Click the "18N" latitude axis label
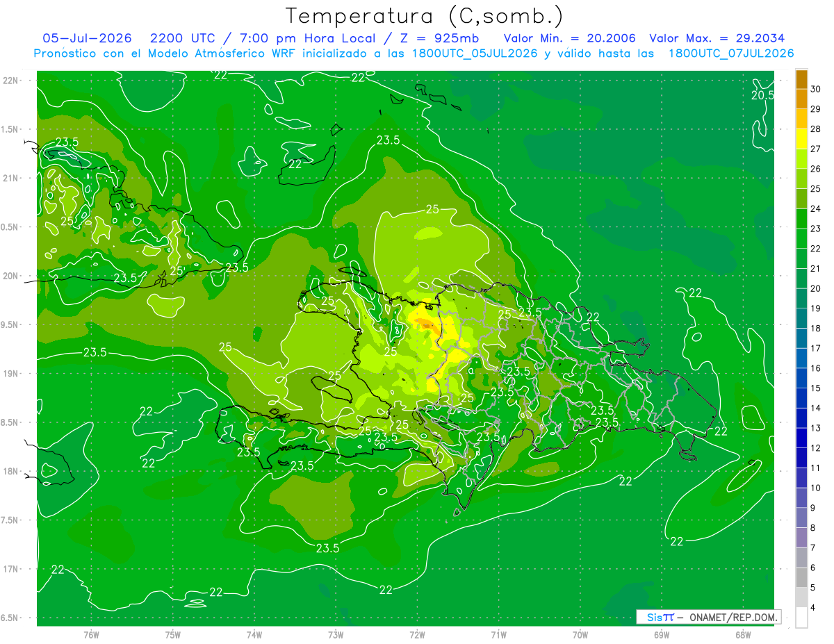Image resolution: width=834 pixels, height=644 pixels. point(10,472)
